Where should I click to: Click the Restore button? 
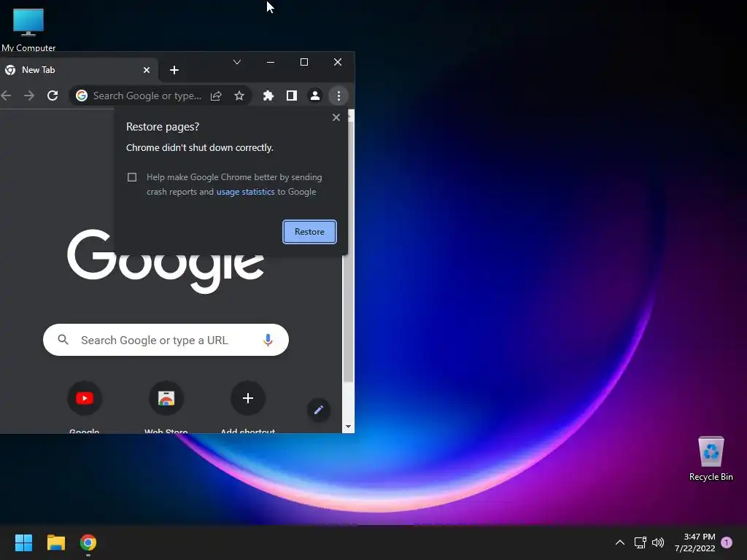pyautogui.click(x=309, y=231)
